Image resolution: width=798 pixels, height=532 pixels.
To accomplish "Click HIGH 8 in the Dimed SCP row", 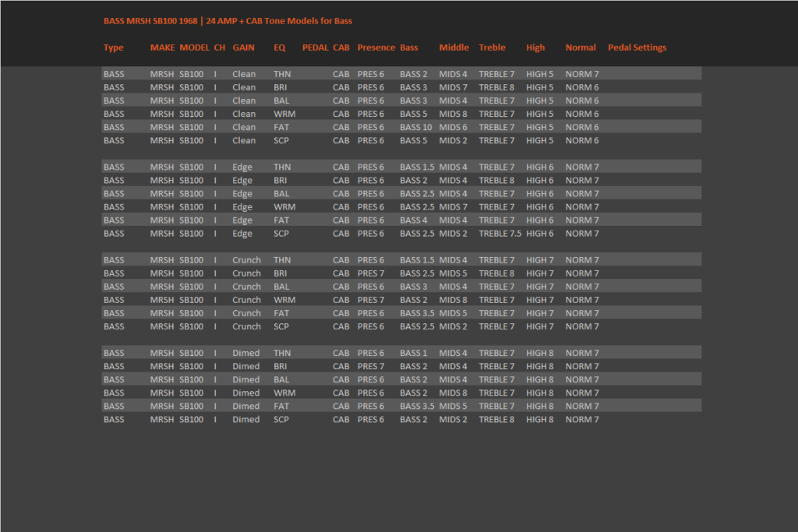I will (539, 420).
